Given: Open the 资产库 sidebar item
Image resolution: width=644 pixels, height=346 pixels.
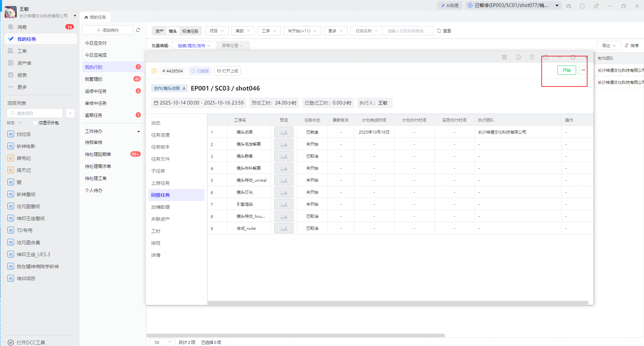Looking at the screenshot, I should [x=24, y=63].
